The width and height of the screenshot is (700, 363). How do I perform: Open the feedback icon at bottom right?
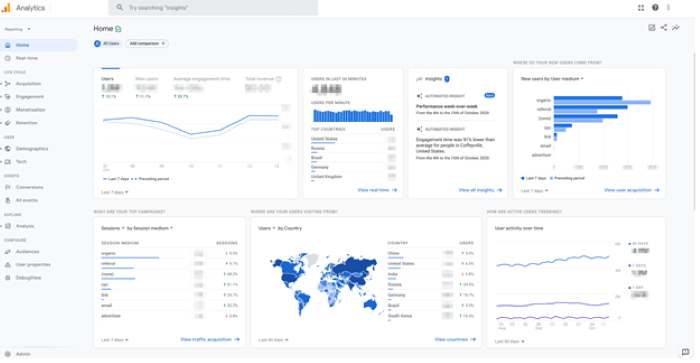coord(686,352)
